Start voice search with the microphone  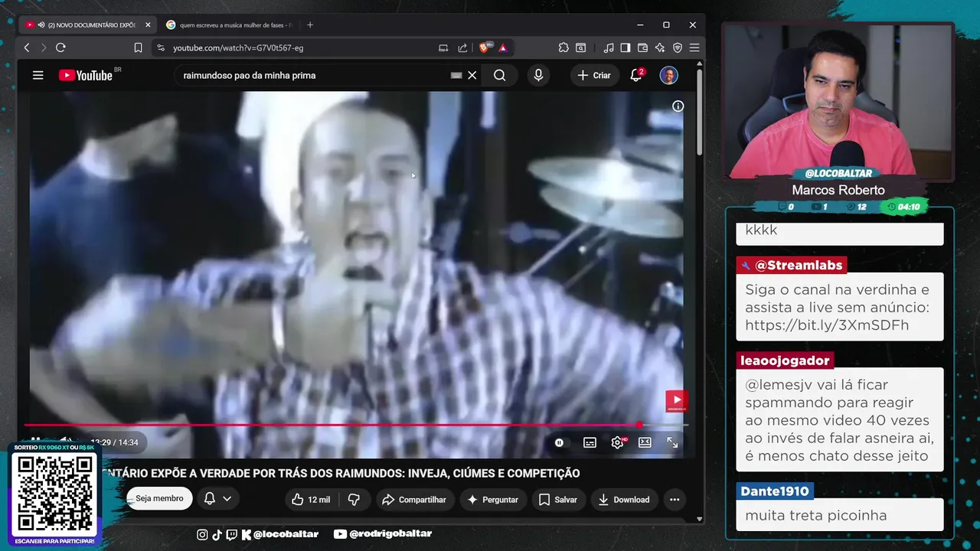(538, 75)
